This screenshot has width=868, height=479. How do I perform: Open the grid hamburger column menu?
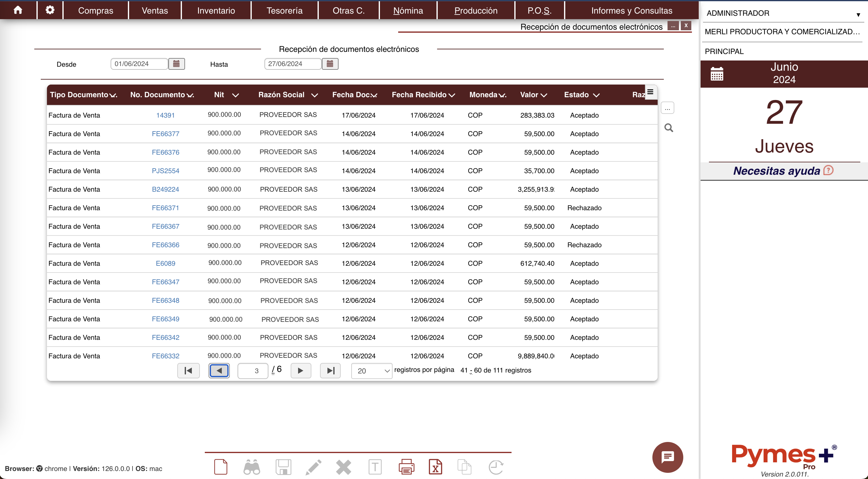(x=650, y=92)
